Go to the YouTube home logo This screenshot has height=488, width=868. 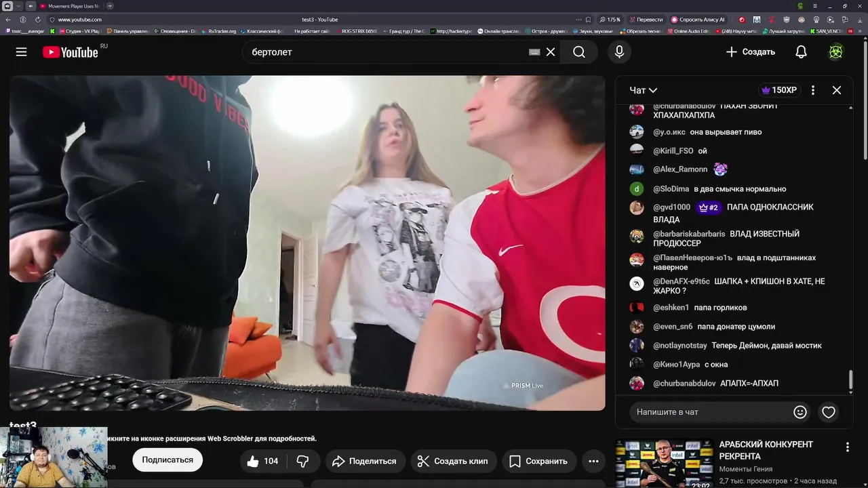coord(71,52)
